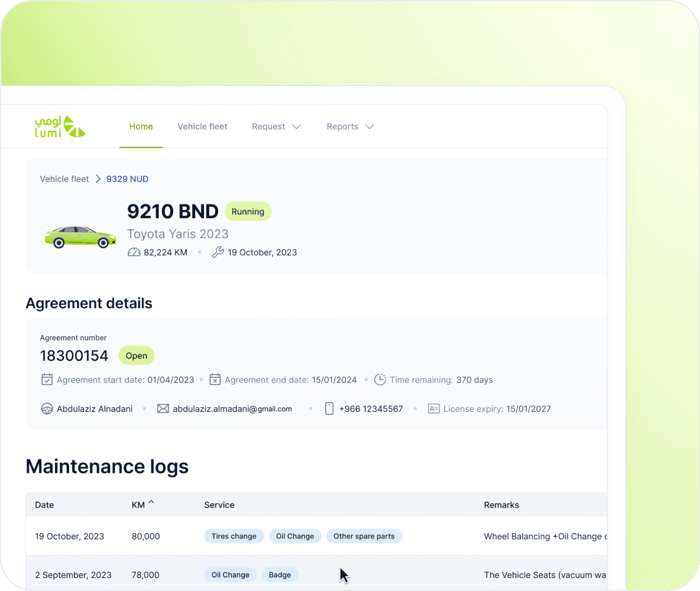This screenshot has height=591, width=700.
Task: Click the Vehicle Seats remark text
Action: coord(545,575)
